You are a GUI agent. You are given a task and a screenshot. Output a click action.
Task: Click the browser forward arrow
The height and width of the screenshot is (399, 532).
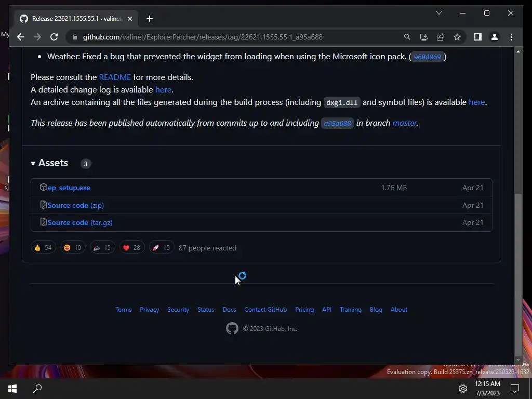37,37
